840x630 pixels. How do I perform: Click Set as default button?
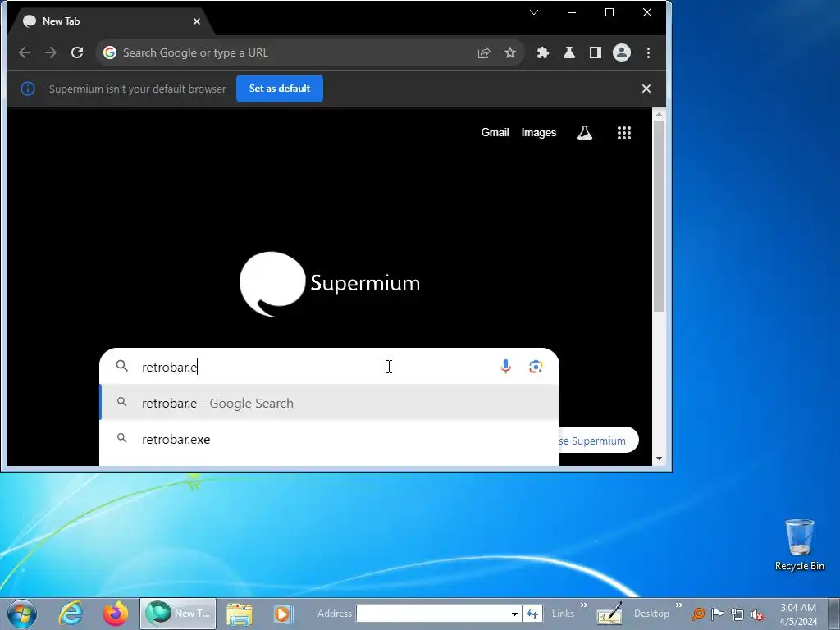[x=280, y=89]
